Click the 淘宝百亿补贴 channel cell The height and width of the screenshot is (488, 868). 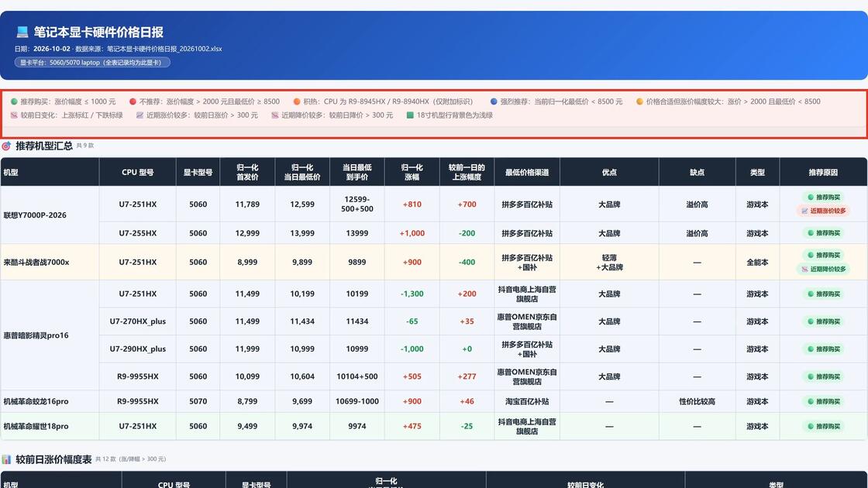[x=527, y=402]
